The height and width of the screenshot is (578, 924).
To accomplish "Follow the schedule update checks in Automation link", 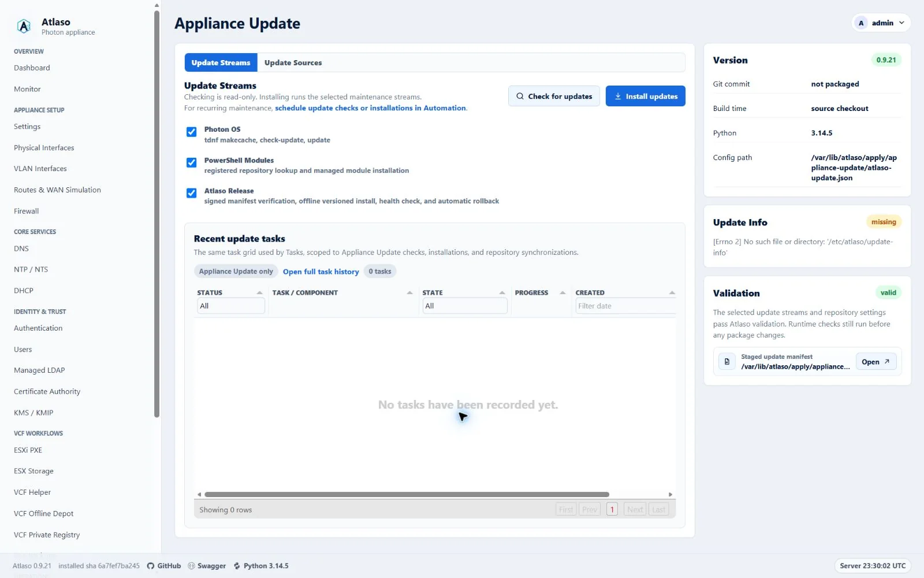I will click(x=370, y=108).
